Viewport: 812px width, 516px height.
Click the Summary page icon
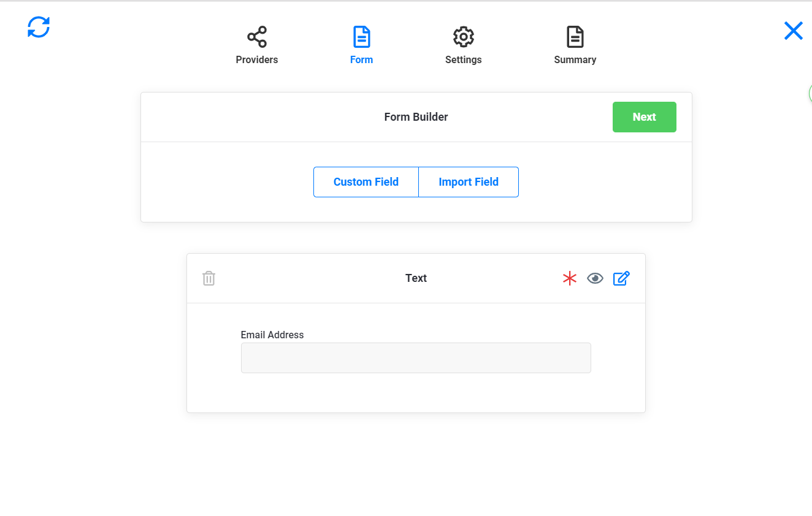click(x=575, y=36)
